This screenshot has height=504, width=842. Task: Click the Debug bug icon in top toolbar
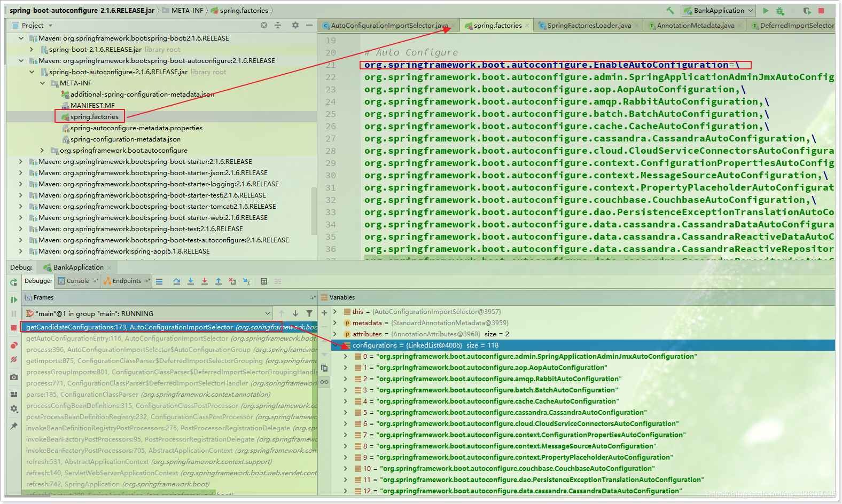(x=780, y=11)
